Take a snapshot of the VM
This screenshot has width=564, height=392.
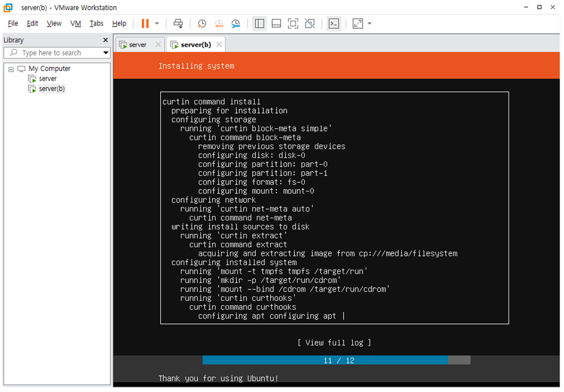click(202, 24)
